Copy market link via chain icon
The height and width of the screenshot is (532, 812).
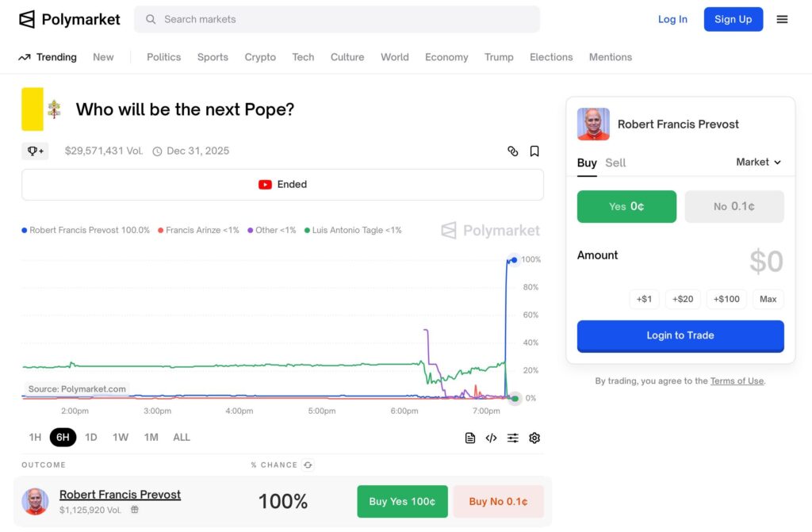(513, 151)
